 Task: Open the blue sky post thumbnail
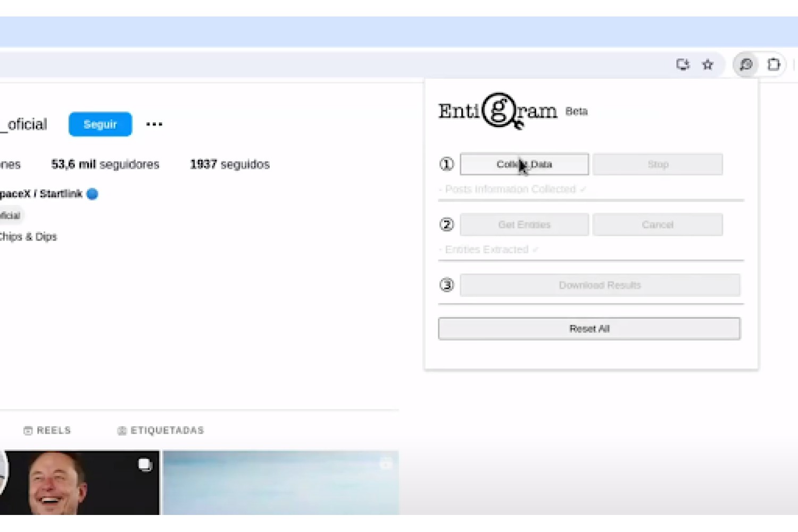(281, 483)
